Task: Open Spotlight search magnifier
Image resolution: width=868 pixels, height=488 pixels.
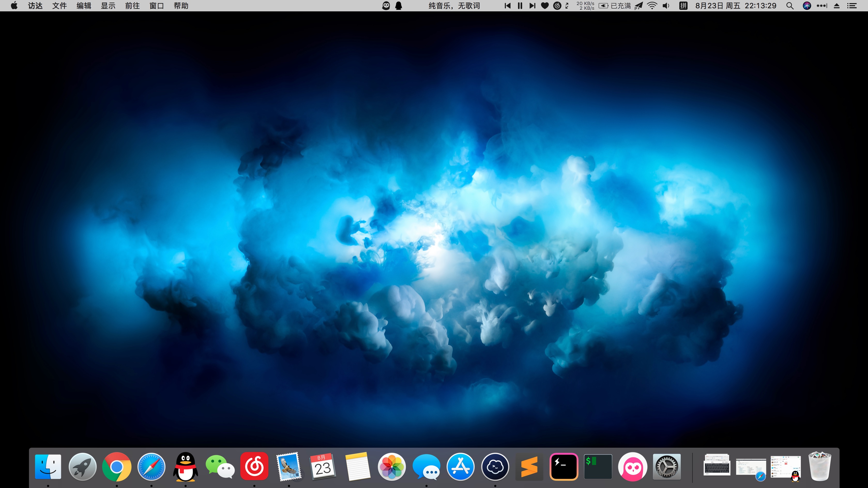Action: point(790,6)
